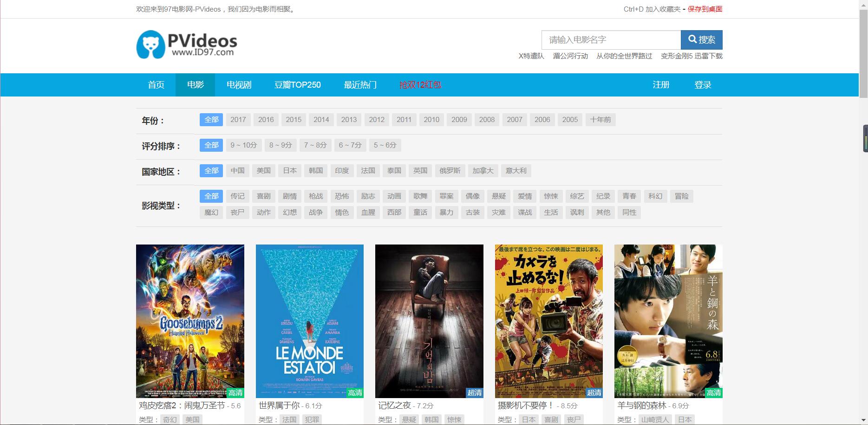This screenshot has height=425, width=868.
Task: Filter by region 美国
Action: pyautogui.click(x=264, y=171)
